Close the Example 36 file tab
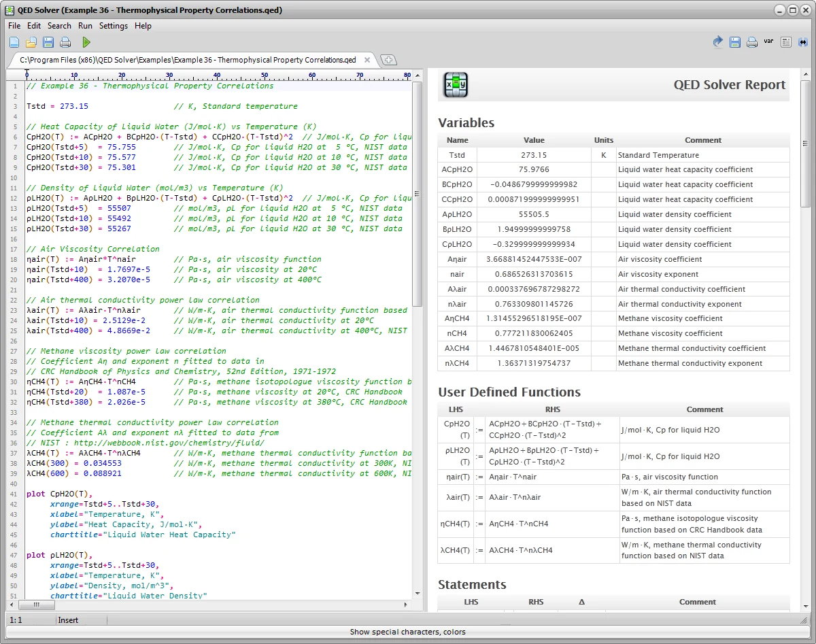816x644 pixels. coord(367,60)
